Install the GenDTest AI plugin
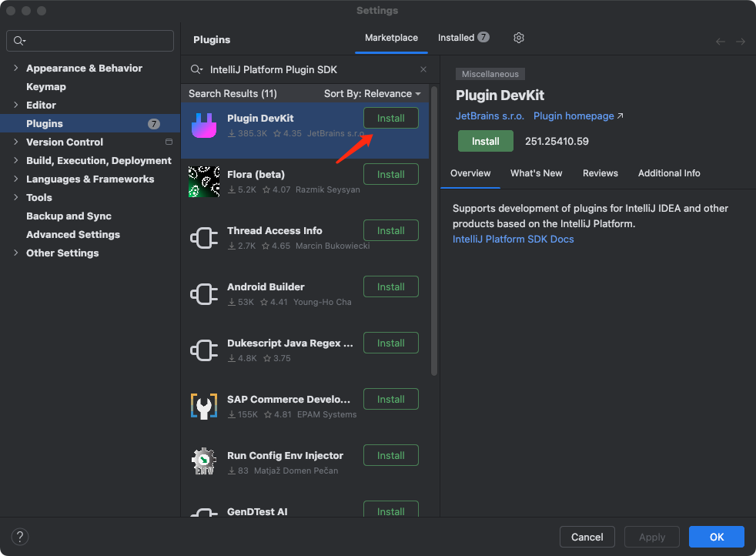Image resolution: width=756 pixels, height=556 pixels. [x=390, y=510]
